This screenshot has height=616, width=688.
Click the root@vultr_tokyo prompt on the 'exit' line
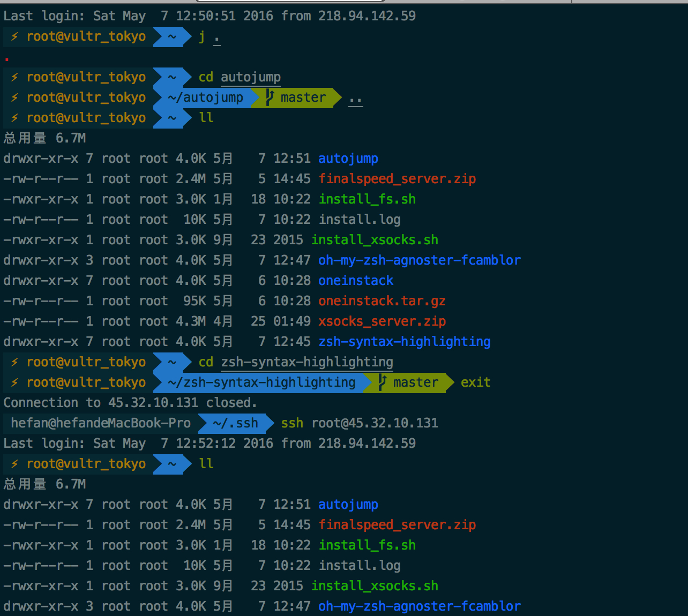click(x=86, y=382)
